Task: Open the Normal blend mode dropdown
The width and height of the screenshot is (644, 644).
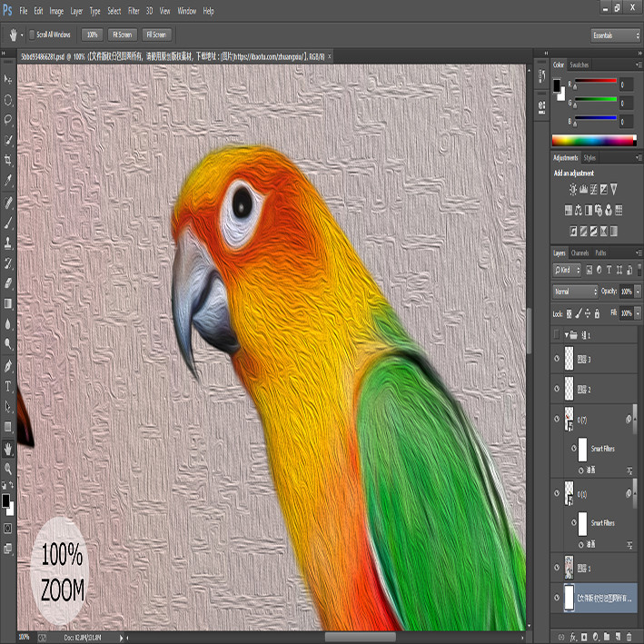Action: pos(575,292)
